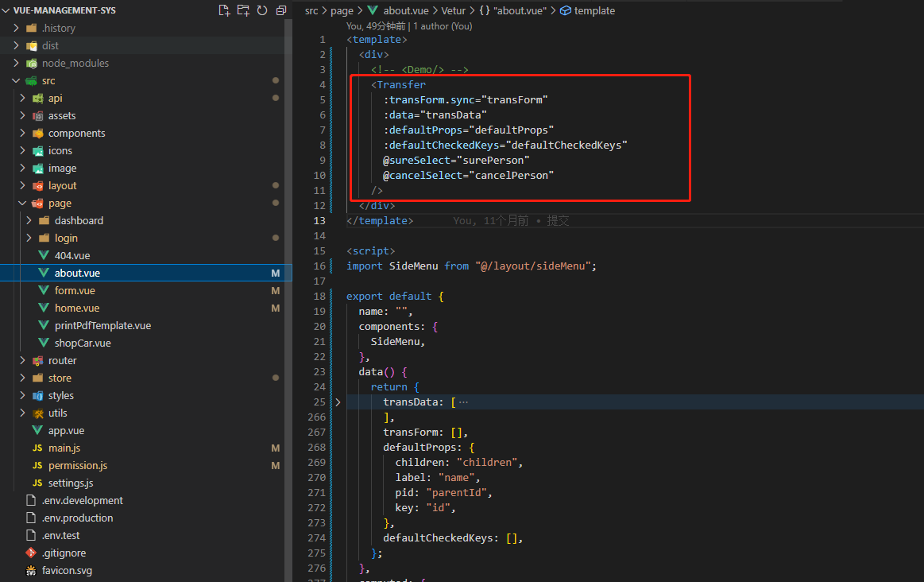Open main.js file
Screen dimensions: 924x582
[x=64, y=448]
